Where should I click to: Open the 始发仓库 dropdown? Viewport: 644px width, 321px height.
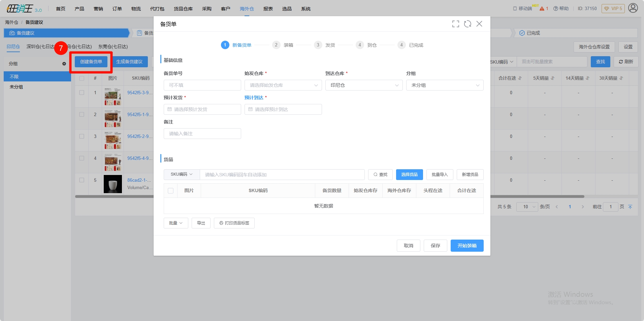283,85
